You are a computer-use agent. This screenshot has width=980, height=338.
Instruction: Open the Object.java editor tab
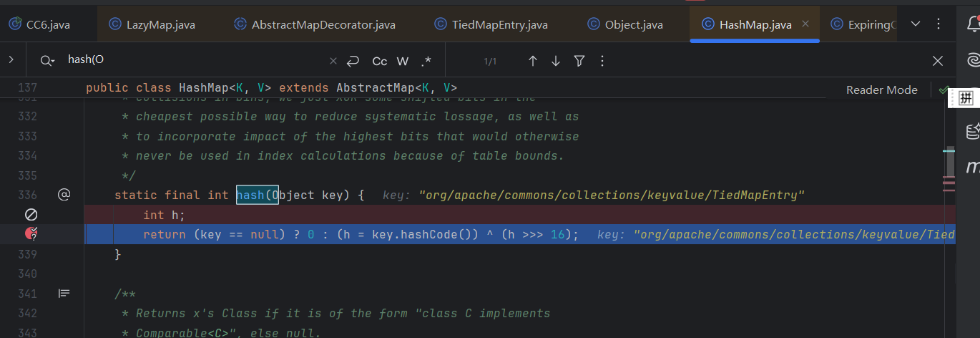tap(625, 24)
